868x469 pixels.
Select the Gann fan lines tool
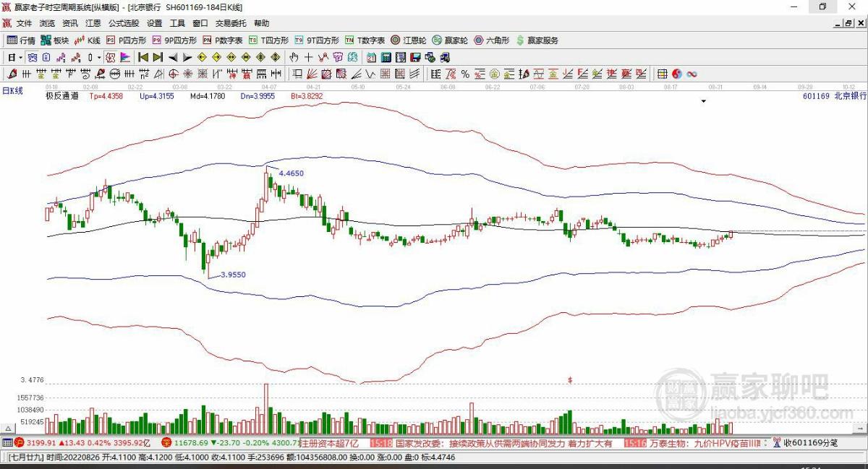click(312, 74)
